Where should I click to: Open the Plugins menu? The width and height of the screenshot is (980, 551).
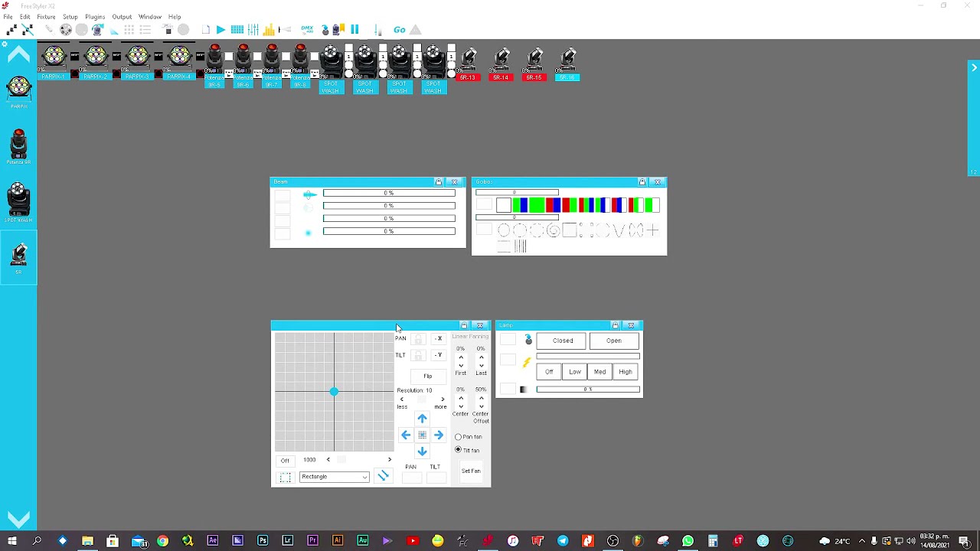point(95,17)
